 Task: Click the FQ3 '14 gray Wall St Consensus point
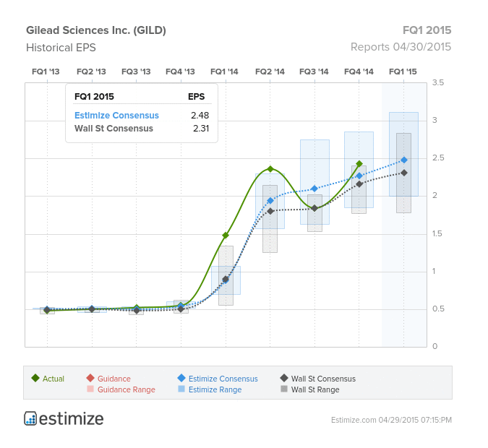coord(314,208)
